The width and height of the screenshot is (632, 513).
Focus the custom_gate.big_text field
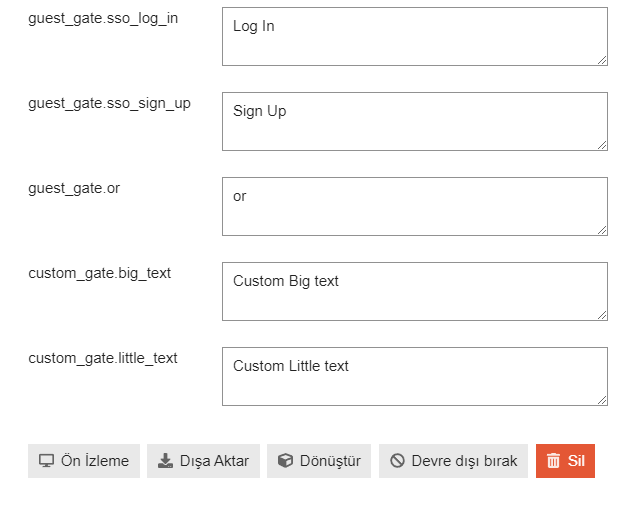[415, 292]
